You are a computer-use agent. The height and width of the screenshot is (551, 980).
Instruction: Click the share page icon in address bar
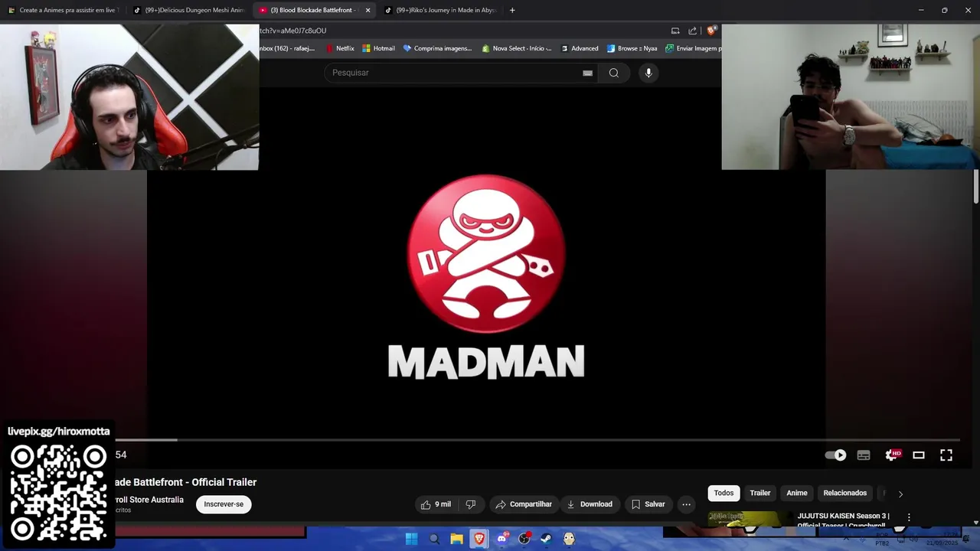(693, 31)
